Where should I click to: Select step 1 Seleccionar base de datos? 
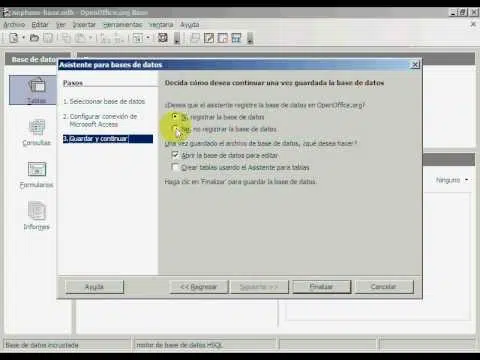104,101
